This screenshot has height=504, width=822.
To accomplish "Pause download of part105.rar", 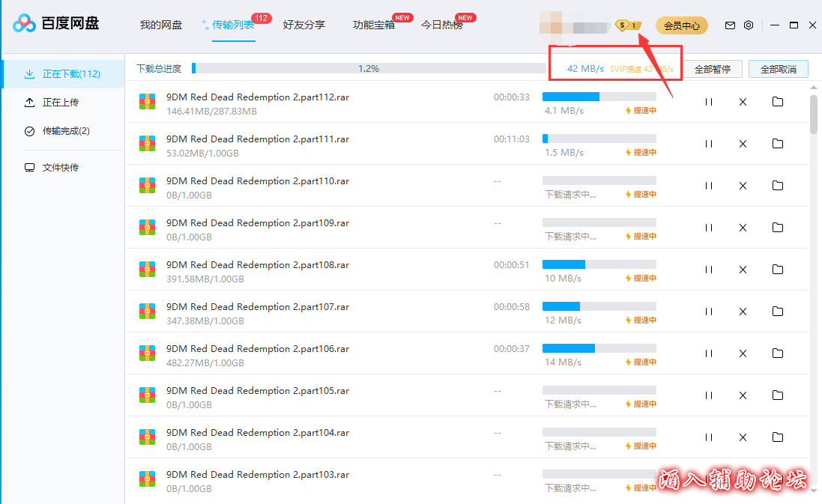I will click(x=708, y=395).
